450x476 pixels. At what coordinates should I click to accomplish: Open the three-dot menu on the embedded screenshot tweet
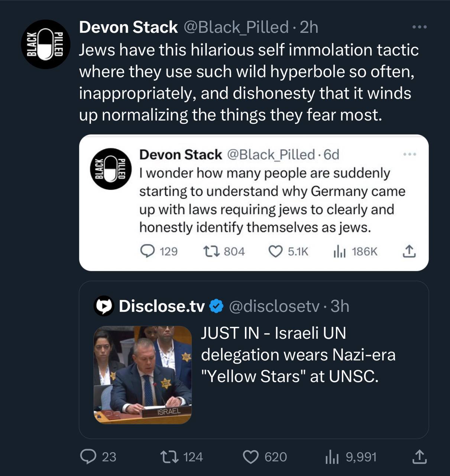tap(409, 154)
